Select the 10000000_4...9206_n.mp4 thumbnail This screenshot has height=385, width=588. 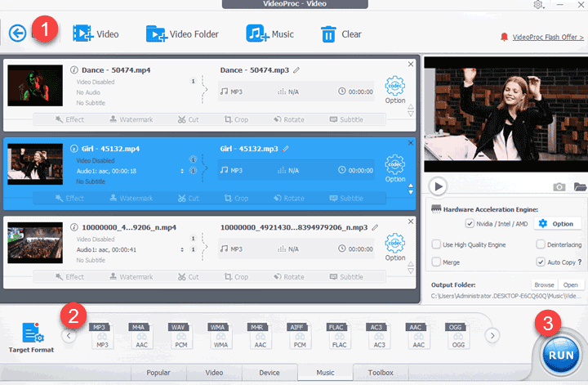pos(35,243)
